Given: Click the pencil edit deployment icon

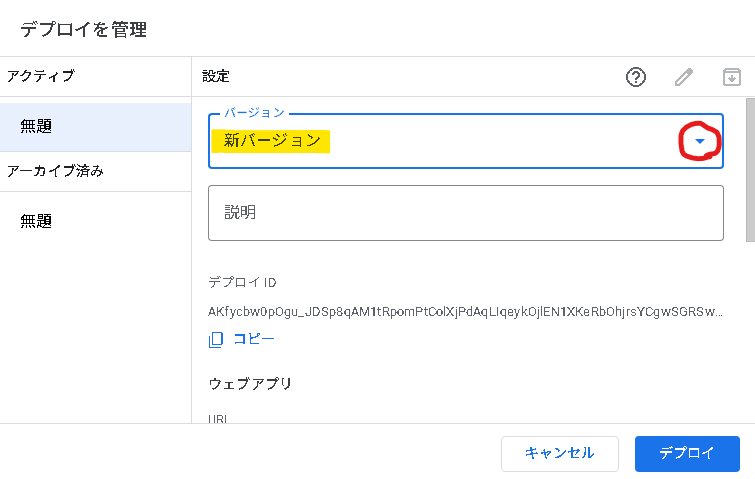Looking at the screenshot, I should pos(684,77).
